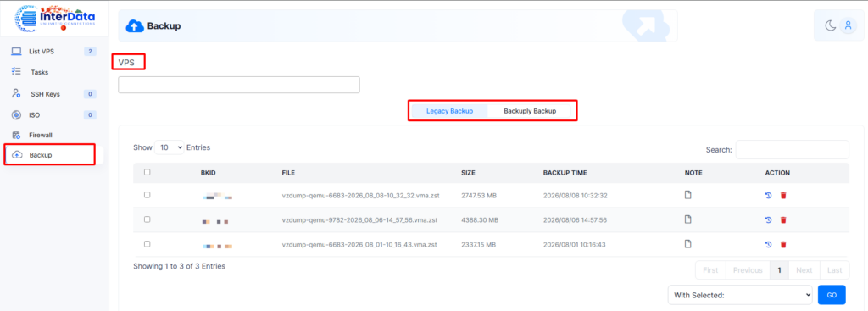Click the cloud upload icon in Backup header

click(135, 26)
